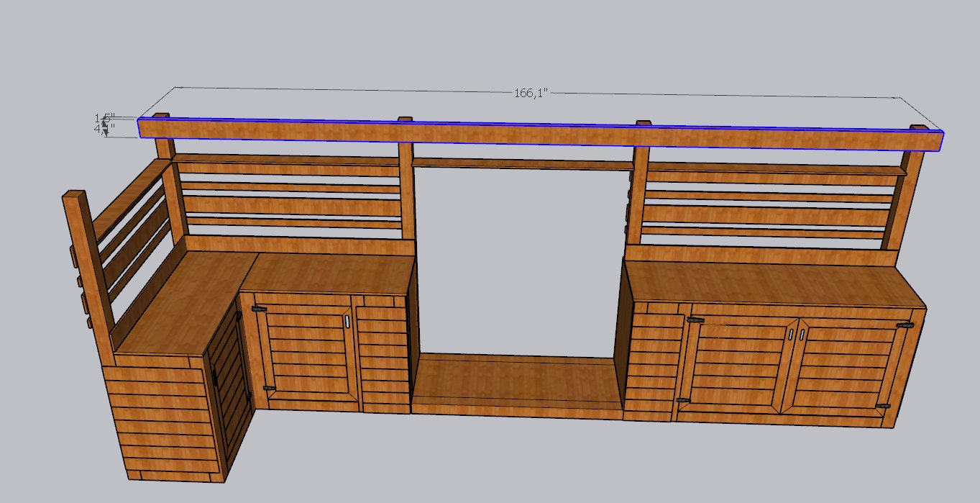Click the left handle of the right double doors
The image size is (980, 503).
point(791,334)
